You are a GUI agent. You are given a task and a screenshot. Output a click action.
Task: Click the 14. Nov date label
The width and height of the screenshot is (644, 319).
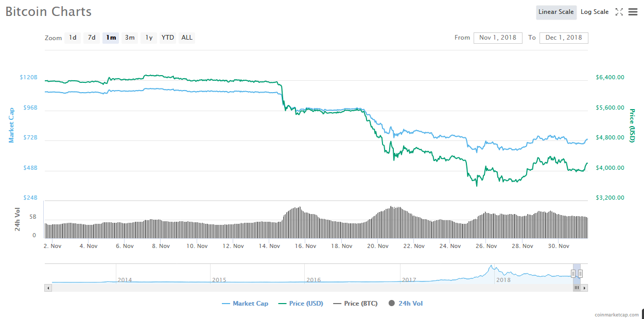click(x=269, y=246)
